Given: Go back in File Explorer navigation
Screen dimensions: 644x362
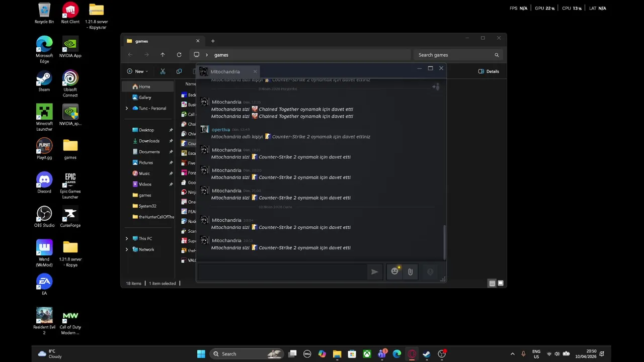Looking at the screenshot, I should pyautogui.click(x=130, y=55).
